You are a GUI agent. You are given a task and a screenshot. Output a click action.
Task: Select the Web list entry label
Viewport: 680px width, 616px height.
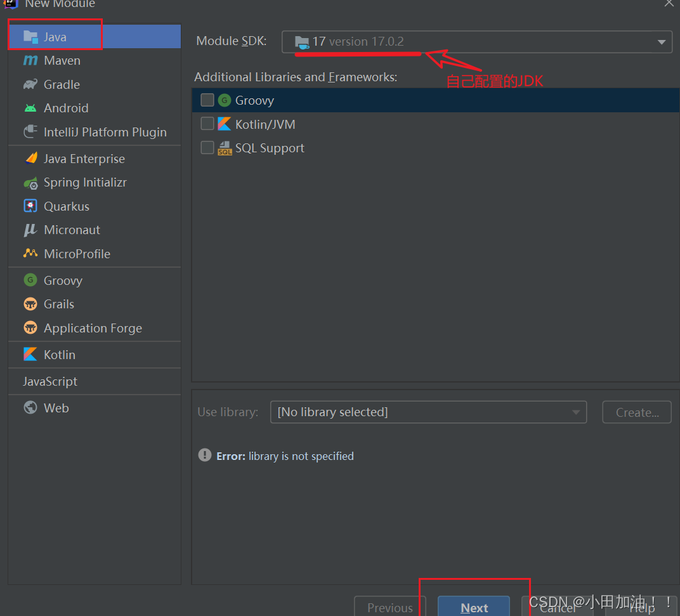(56, 408)
